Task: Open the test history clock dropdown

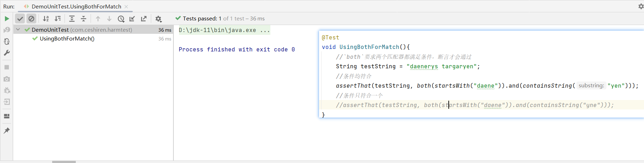Action: 121,19
